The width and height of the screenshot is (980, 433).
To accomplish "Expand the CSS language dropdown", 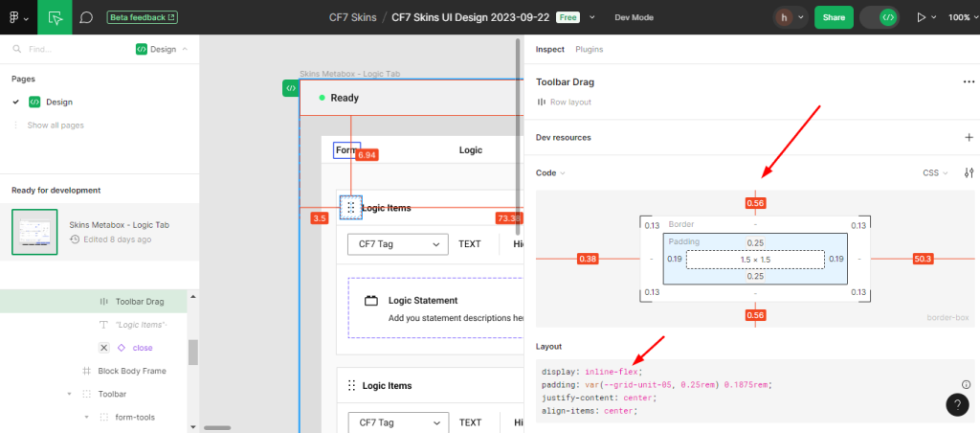I will click(x=934, y=172).
